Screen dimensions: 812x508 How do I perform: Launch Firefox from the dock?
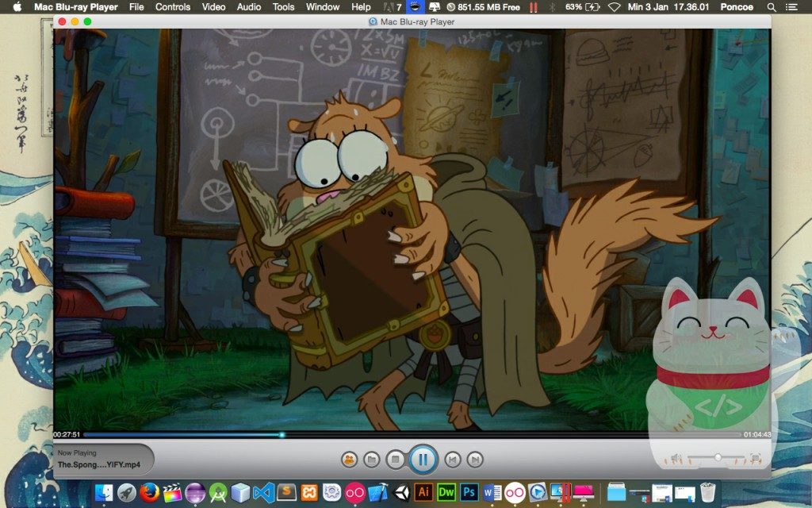coord(149,492)
